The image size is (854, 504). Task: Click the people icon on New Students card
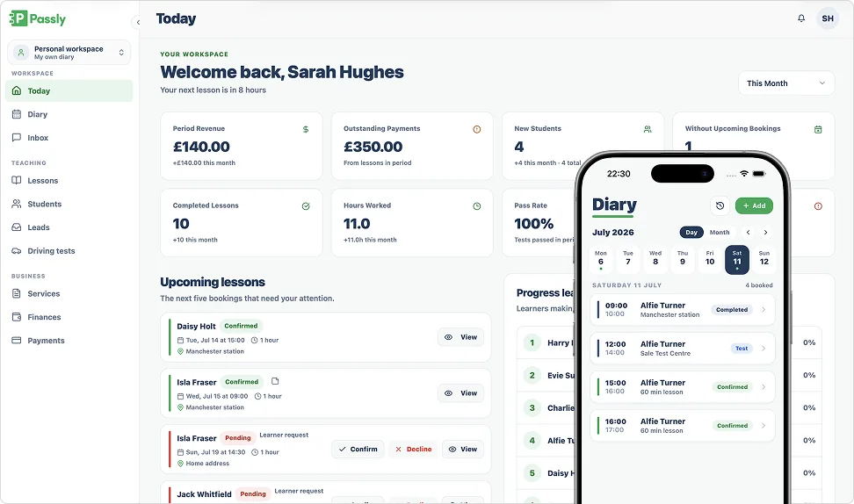648,130
